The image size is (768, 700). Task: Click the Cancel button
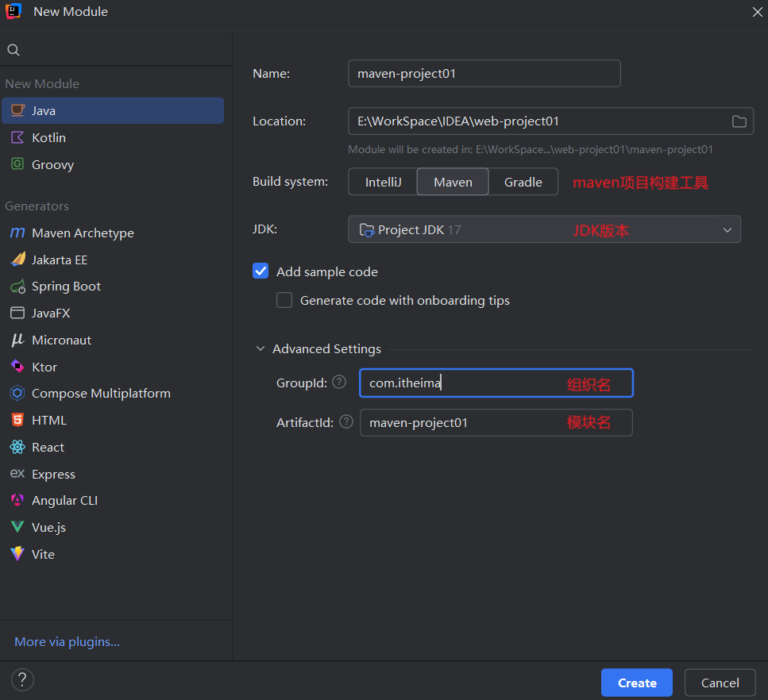720,683
